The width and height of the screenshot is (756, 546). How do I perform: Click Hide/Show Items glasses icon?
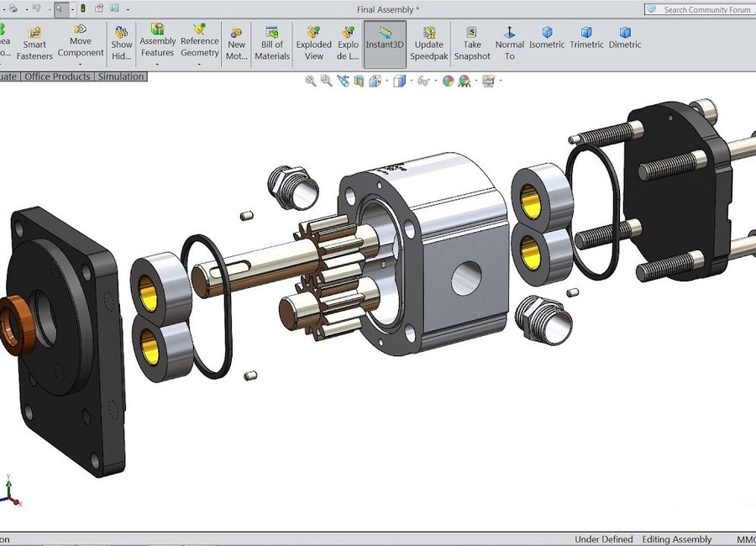(423, 81)
